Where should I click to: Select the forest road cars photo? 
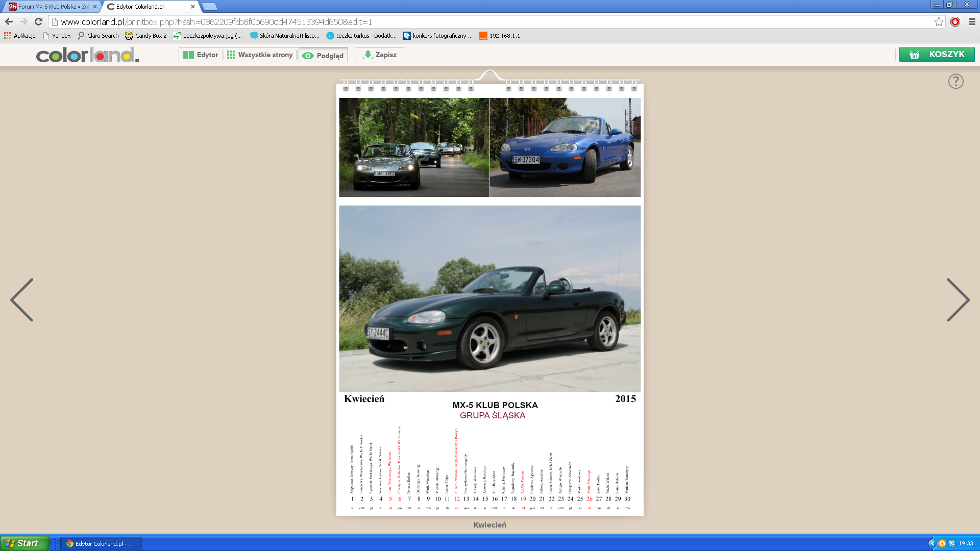click(414, 147)
